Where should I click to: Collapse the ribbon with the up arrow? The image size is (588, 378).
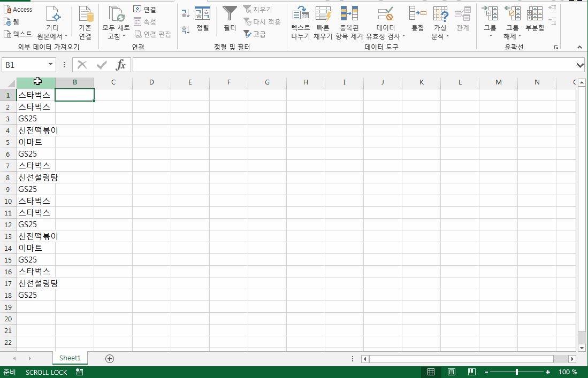coord(579,47)
